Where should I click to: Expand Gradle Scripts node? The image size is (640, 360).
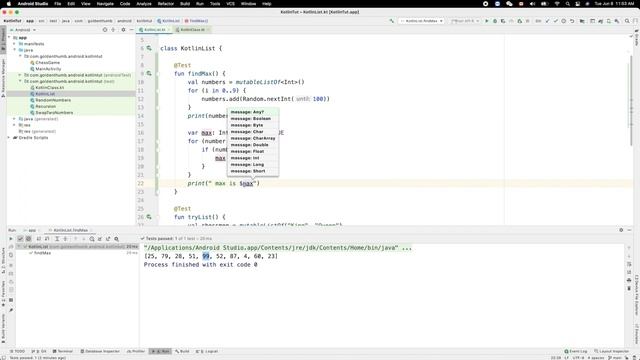[9, 138]
